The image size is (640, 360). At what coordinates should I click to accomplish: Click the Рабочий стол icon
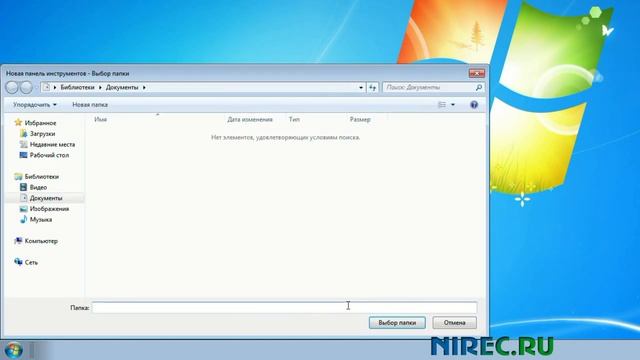pos(23,155)
